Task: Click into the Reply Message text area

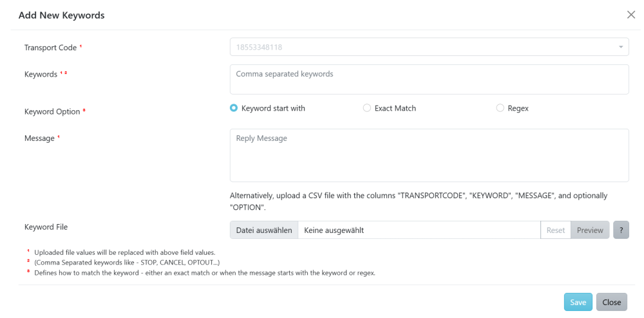Action: 429,155
